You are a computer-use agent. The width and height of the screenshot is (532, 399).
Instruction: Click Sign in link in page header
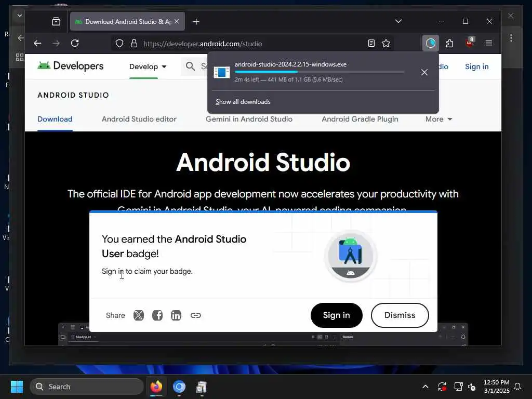click(477, 66)
